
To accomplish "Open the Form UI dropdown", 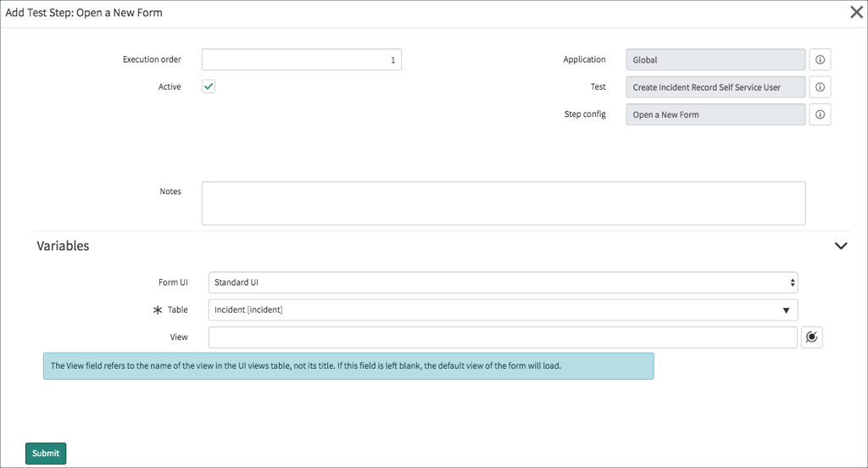I will (503, 282).
